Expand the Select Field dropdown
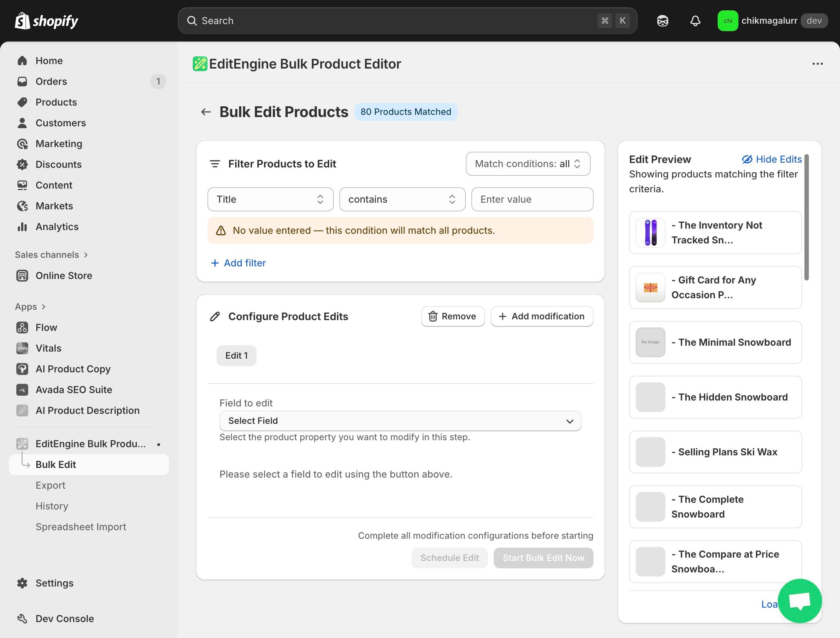 [x=400, y=421]
